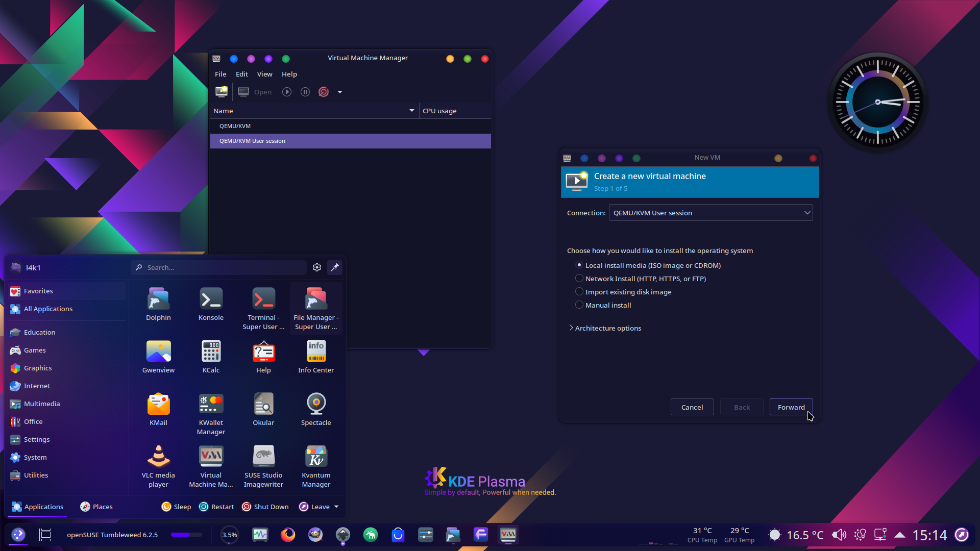Select Import existing disk image option
This screenshot has width=980, height=551.
pos(579,292)
